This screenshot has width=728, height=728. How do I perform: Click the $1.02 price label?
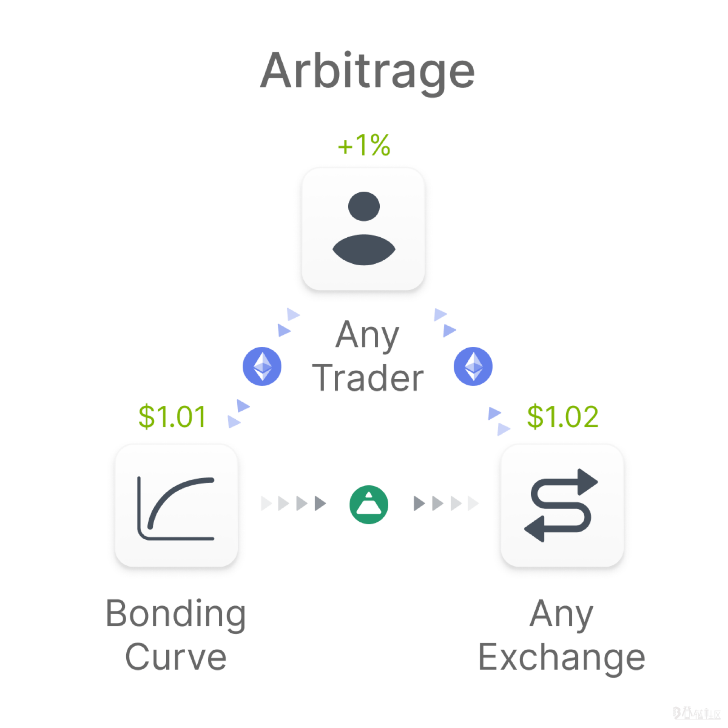point(563,417)
